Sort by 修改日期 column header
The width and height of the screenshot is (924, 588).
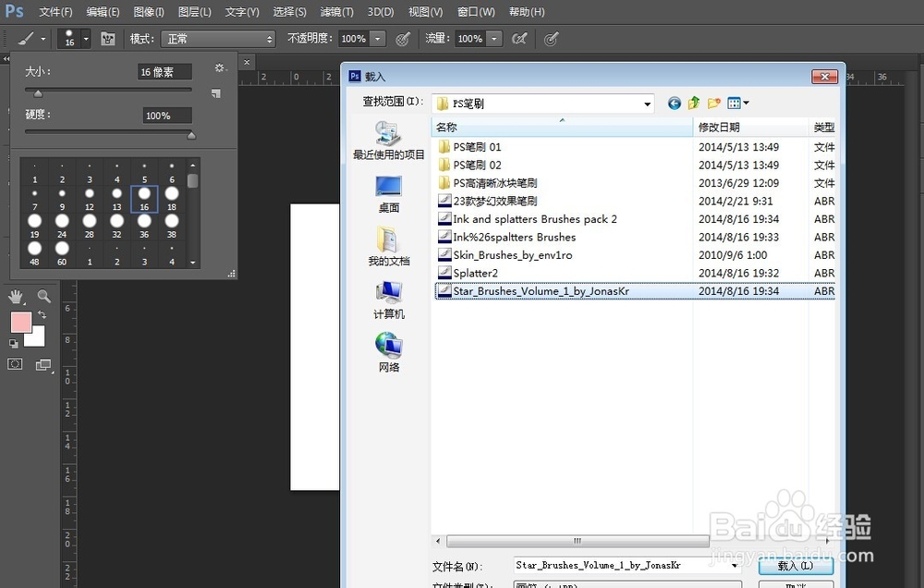[750, 127]
